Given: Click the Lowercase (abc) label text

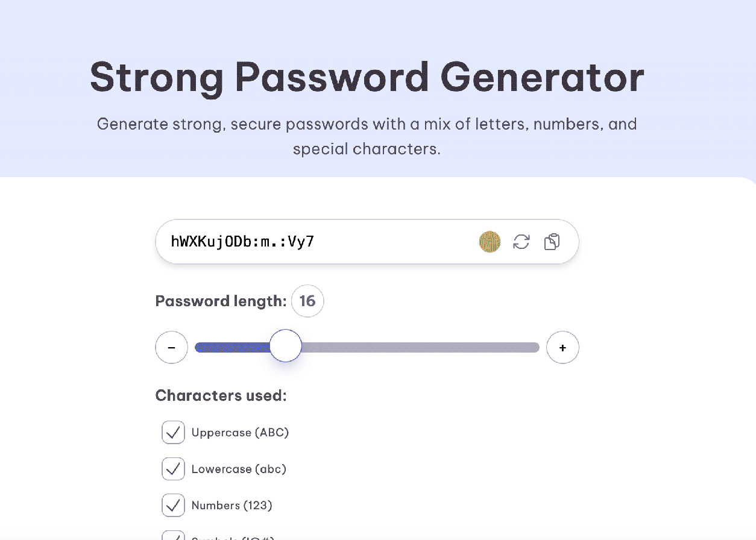Looking at the screenshot, I should point(239,469).
